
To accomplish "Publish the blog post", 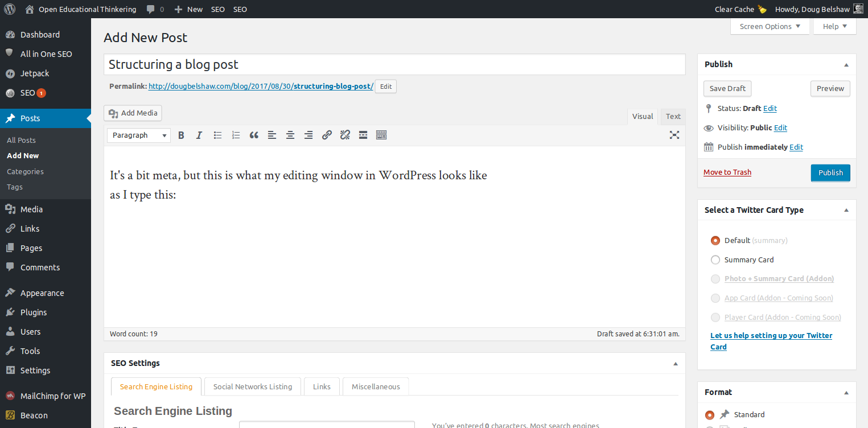I will (830, 172).
